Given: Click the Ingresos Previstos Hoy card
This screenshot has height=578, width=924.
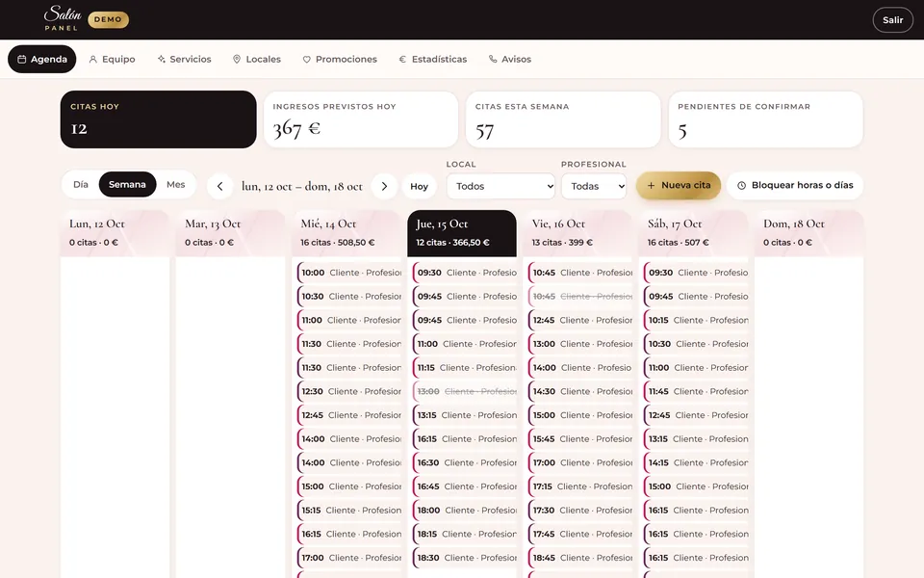Looking at the screenshot, I should pos(361,119).
